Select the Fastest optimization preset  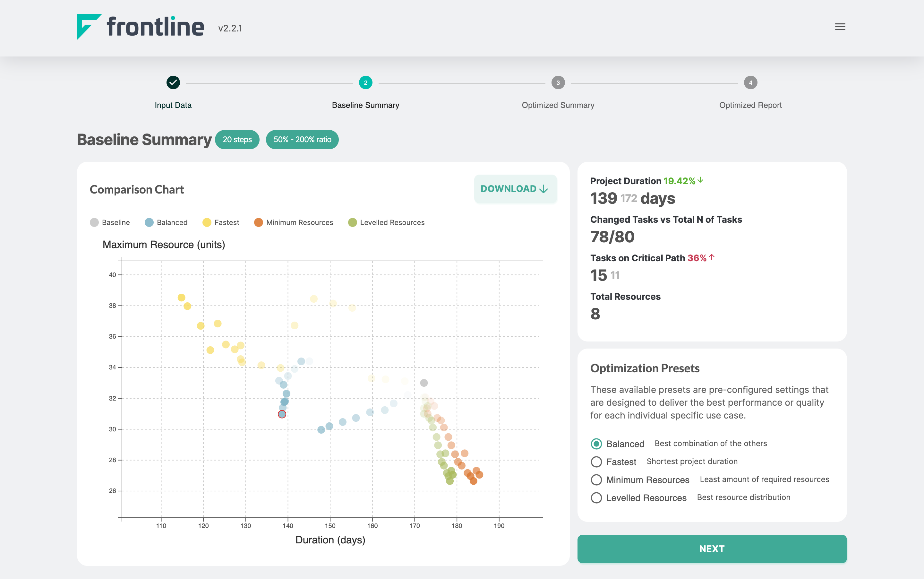[x=596, y=462]
